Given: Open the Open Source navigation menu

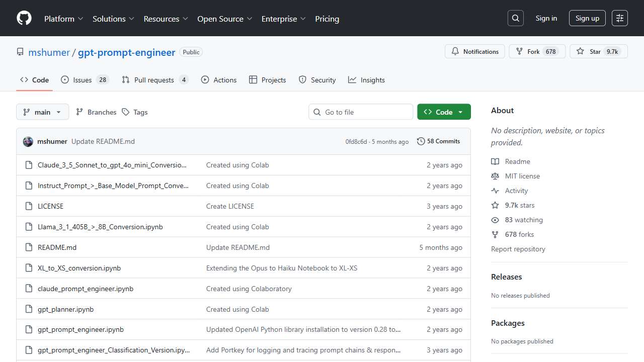Looking at the screenshot, I should pos(224,19).
